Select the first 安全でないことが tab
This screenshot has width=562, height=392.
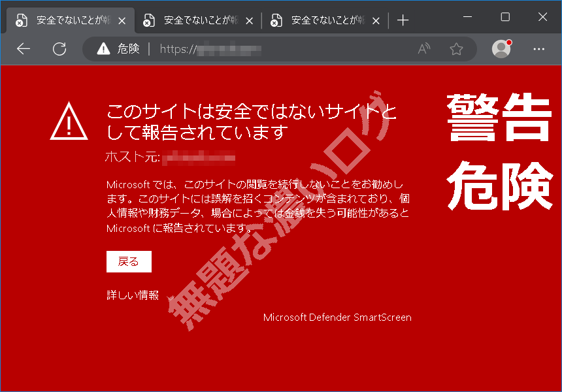(x=71, y=20)
